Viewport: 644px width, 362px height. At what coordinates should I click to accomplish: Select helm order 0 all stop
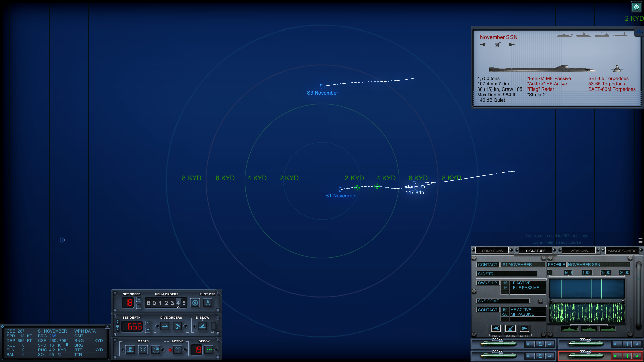[x=154, y=303]
